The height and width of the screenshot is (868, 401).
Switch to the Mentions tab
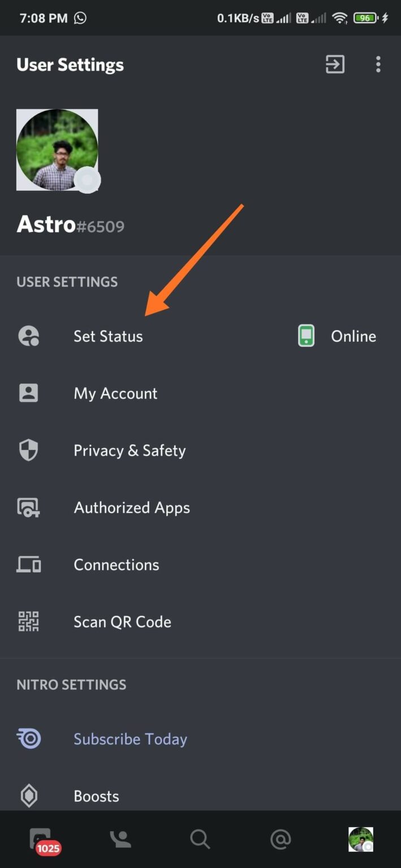[281, 839]
